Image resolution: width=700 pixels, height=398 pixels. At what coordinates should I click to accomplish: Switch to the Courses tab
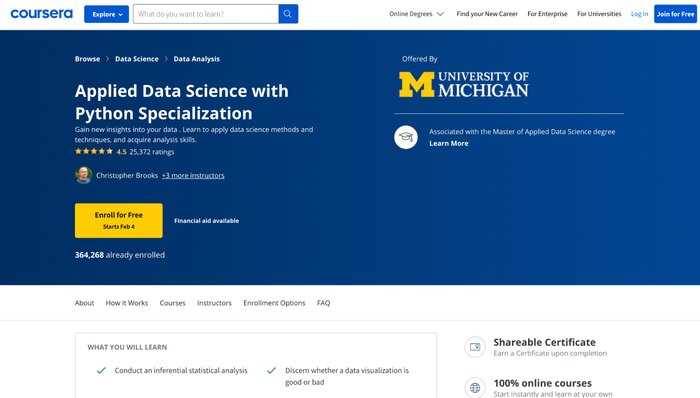172,303
